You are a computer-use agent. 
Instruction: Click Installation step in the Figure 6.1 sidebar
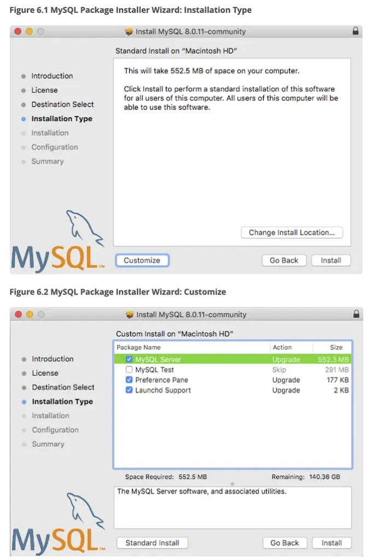(x=50, y=133)
